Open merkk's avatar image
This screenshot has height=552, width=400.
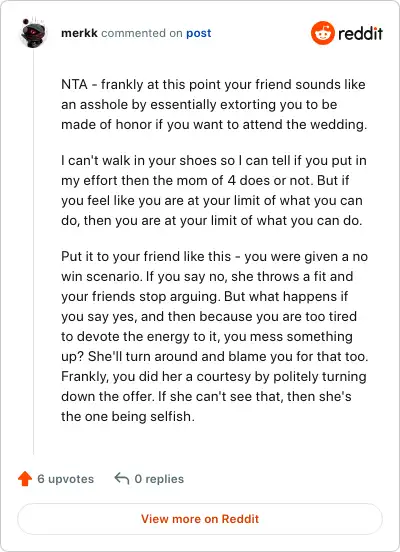click(33, 33)
